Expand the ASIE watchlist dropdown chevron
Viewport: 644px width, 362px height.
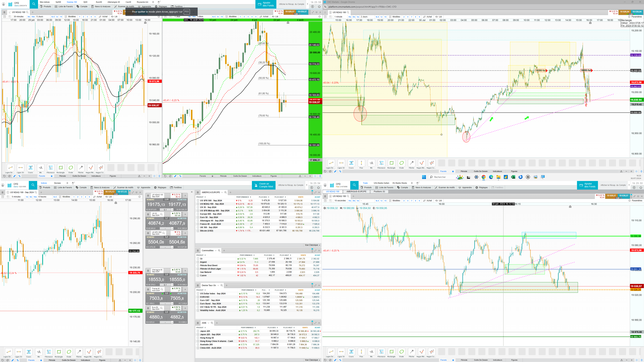click(x=209, y=323)
